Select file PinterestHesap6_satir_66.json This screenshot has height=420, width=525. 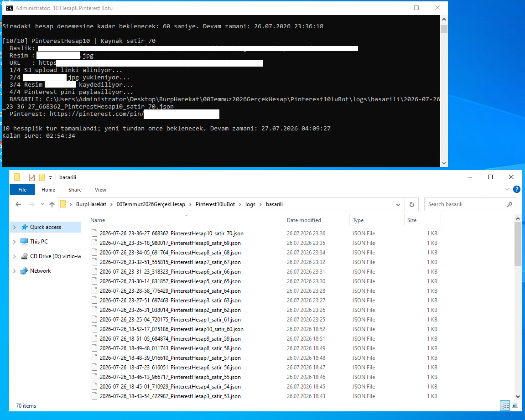[170, 272]
